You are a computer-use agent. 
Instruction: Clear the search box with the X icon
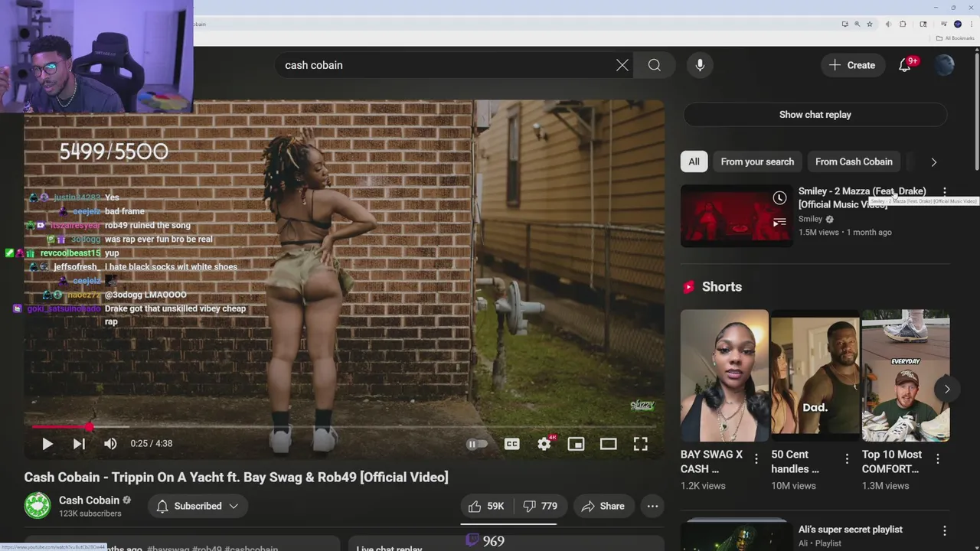click(622, 65)
